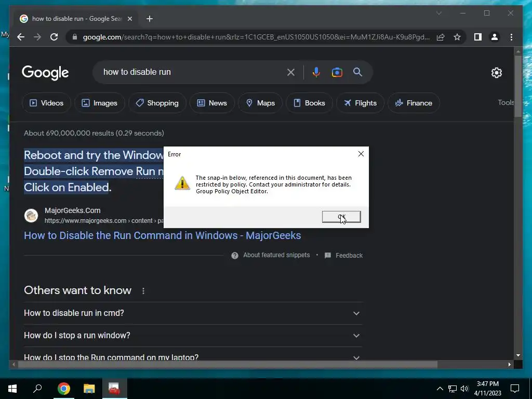Click the MajorGeeks.Com site name
Screen dimensions: 532x399
click(x=73, y=210)
